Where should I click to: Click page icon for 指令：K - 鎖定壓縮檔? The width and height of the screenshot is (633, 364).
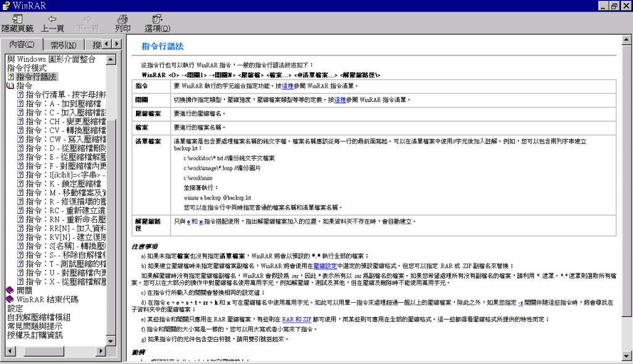[20, 183]
